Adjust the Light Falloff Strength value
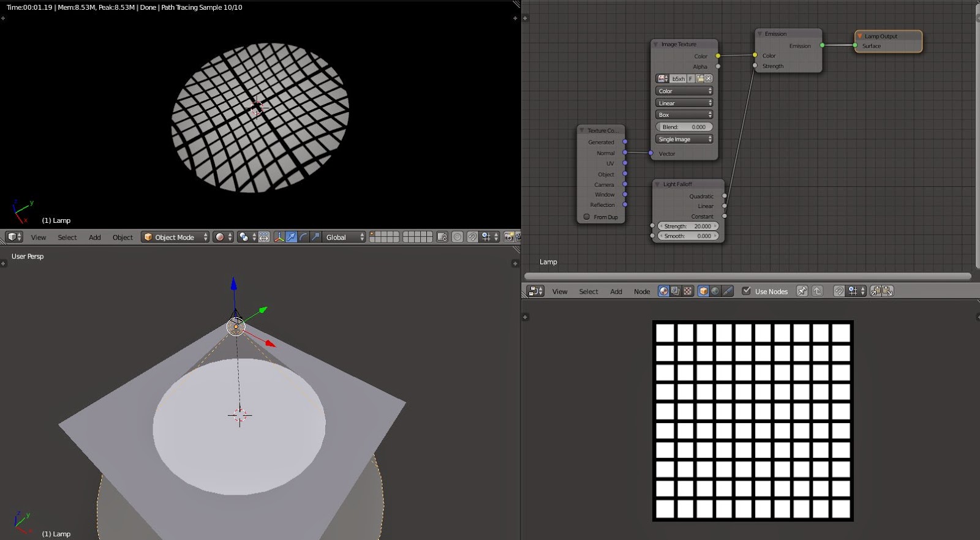The height and width of the screenshot is (540, 980). click(x=688, y=226)
